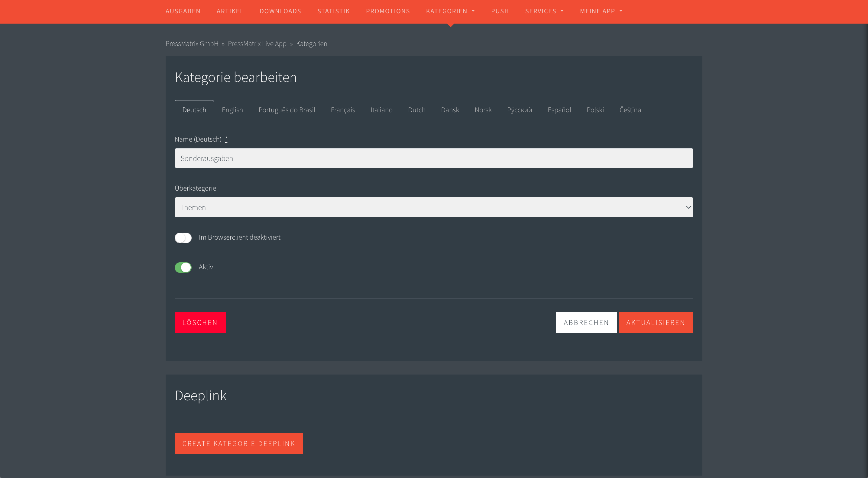868x478 pixels.
Task: Switch to the Português do Brasil tab
Action: point(287,110)
